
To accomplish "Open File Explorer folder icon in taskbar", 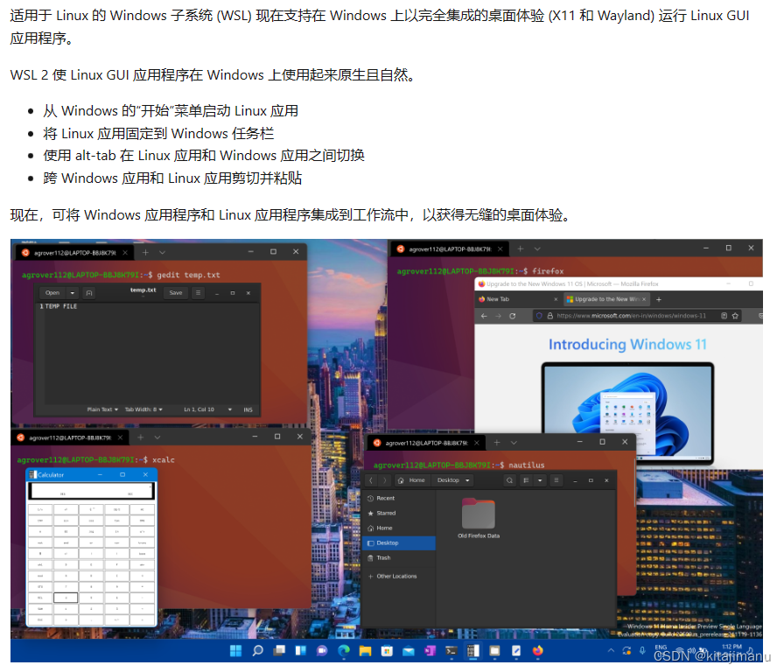I will click(x=365, y=650).
